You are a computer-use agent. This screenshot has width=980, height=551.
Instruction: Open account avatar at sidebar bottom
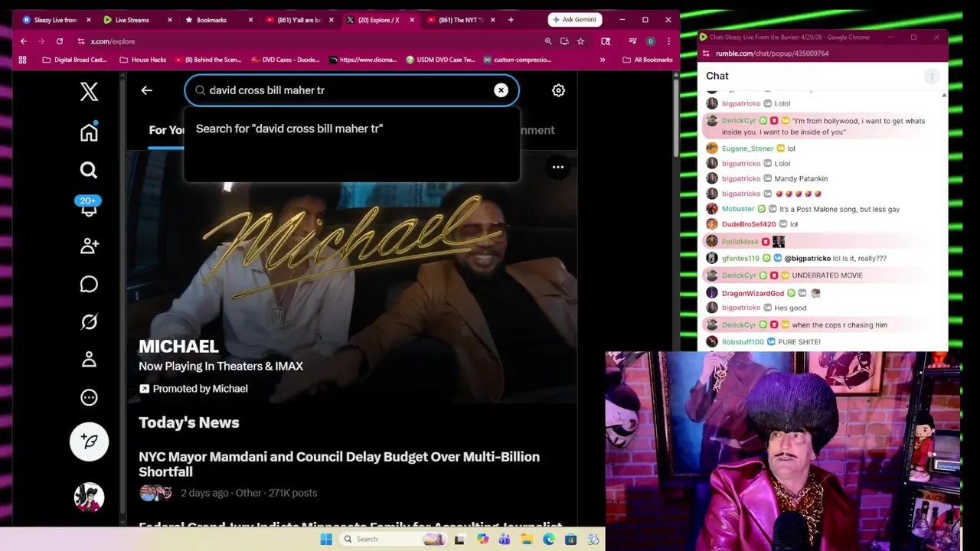pyautogui.click(x=89, y=497)
